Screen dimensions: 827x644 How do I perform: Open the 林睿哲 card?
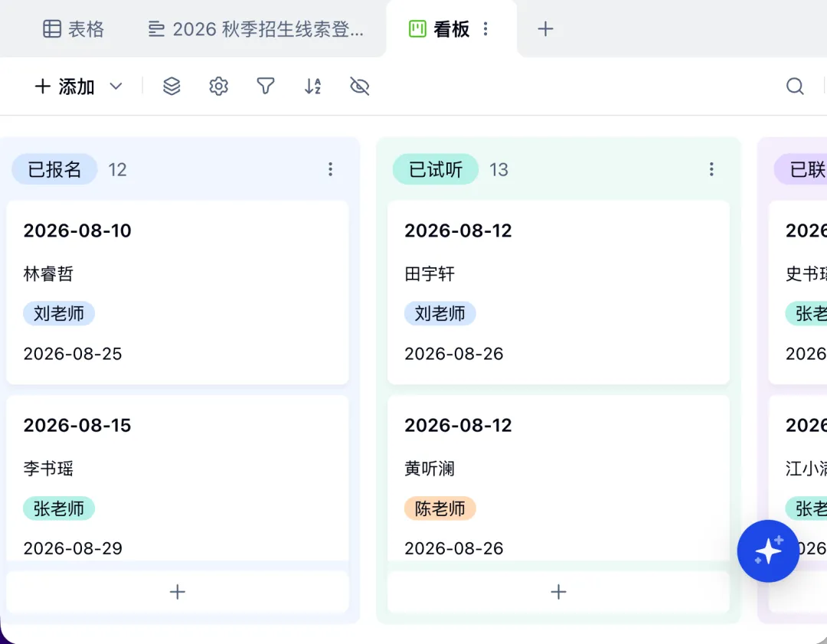(177, 293)
